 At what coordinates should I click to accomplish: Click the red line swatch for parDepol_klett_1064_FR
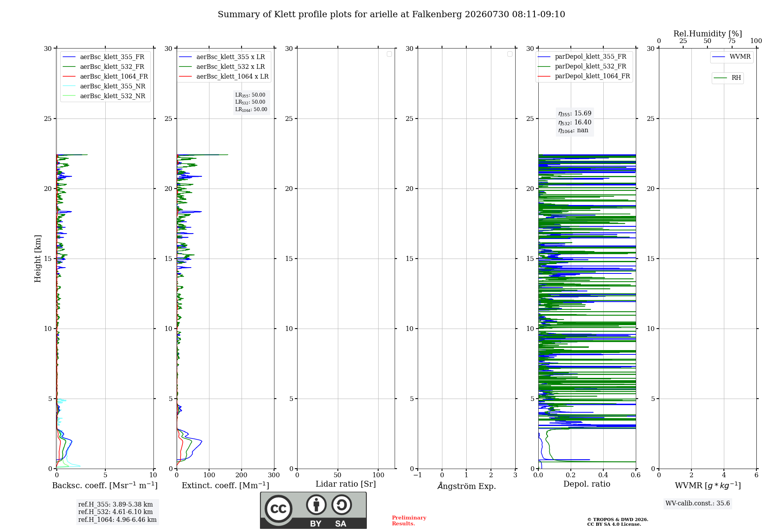coord(544,76)
